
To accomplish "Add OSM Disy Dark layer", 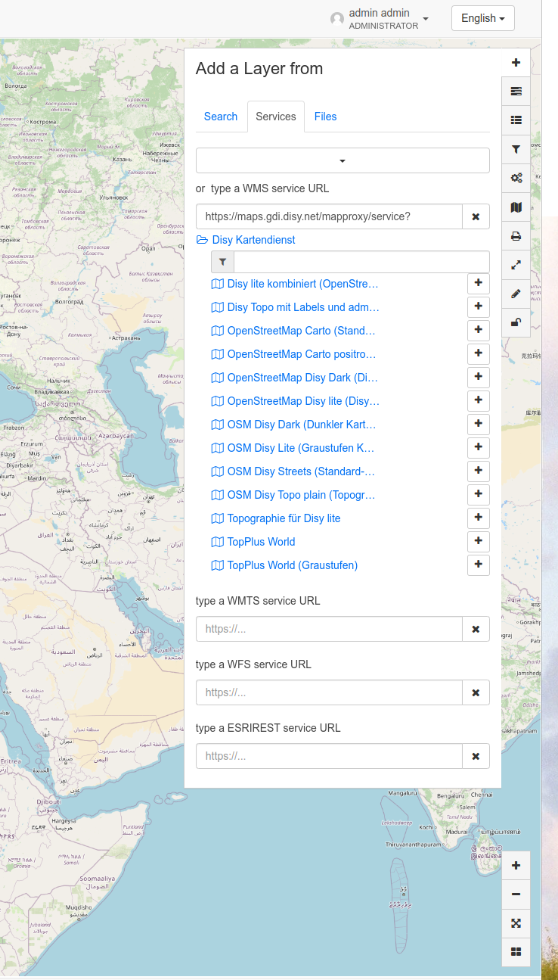I will coord(478,425).
